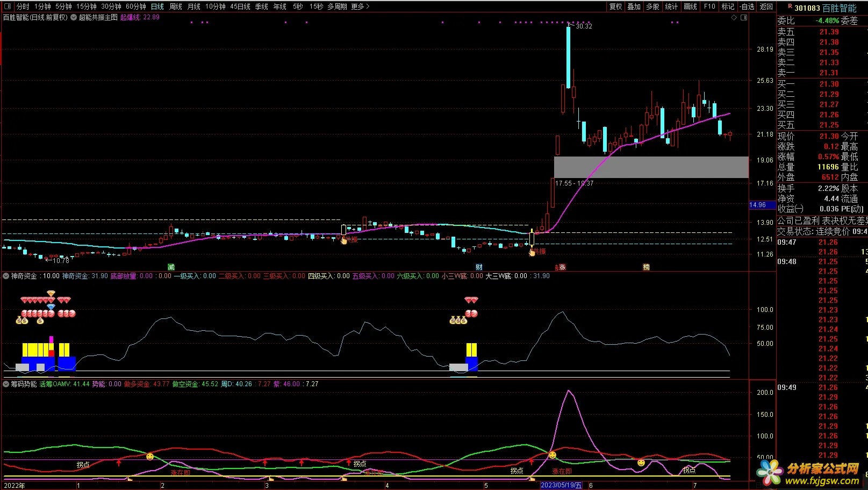Click the 买五 price 21.25
This screenshot has width=868, height=490.
tap(829, 125)
